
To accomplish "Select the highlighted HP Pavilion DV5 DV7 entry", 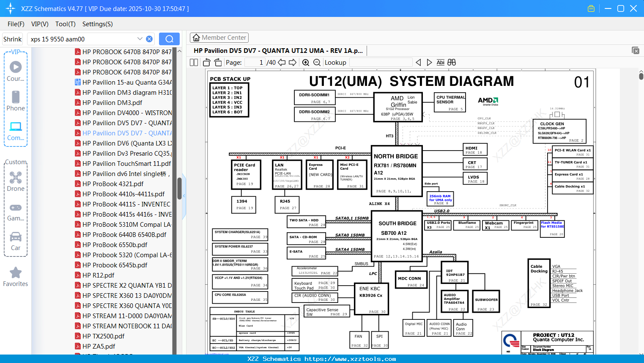I will [123, 133].
